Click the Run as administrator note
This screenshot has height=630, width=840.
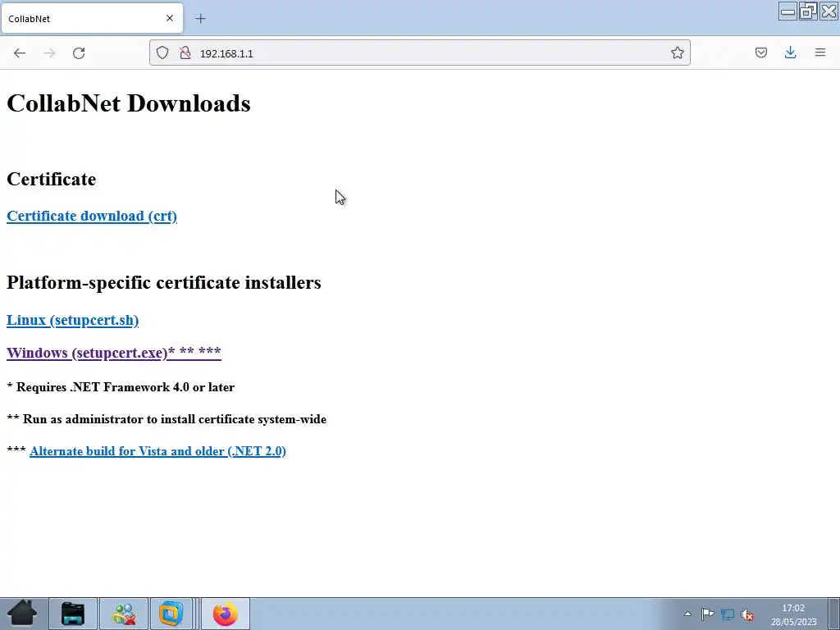pyautogui.click(x=167, y=419)
